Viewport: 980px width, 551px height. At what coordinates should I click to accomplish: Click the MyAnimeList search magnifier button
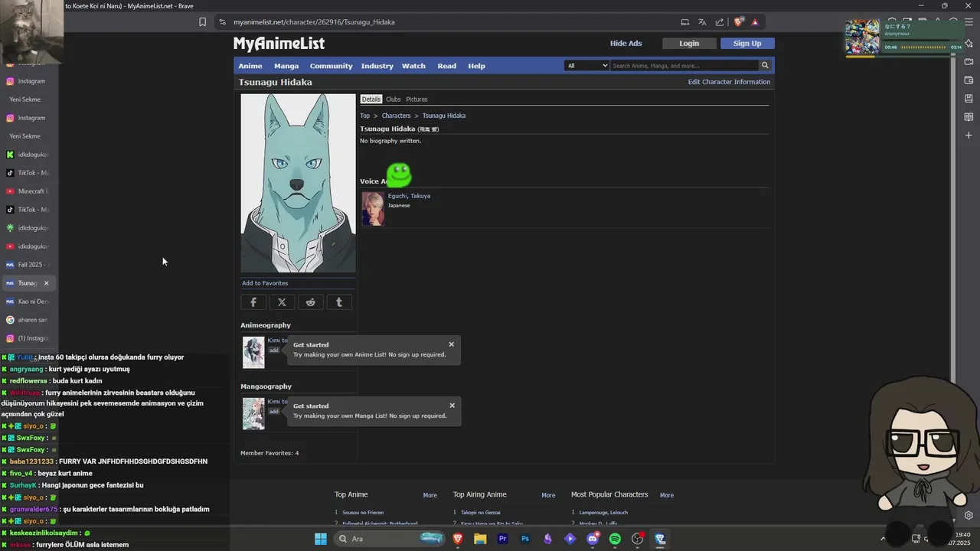pyautogui.click(x=764, y=66)
